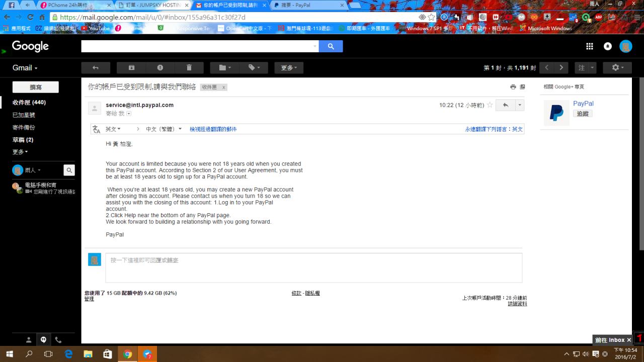
Task: Expand 更多 labels in sidebar
Action: pos(20,152)
